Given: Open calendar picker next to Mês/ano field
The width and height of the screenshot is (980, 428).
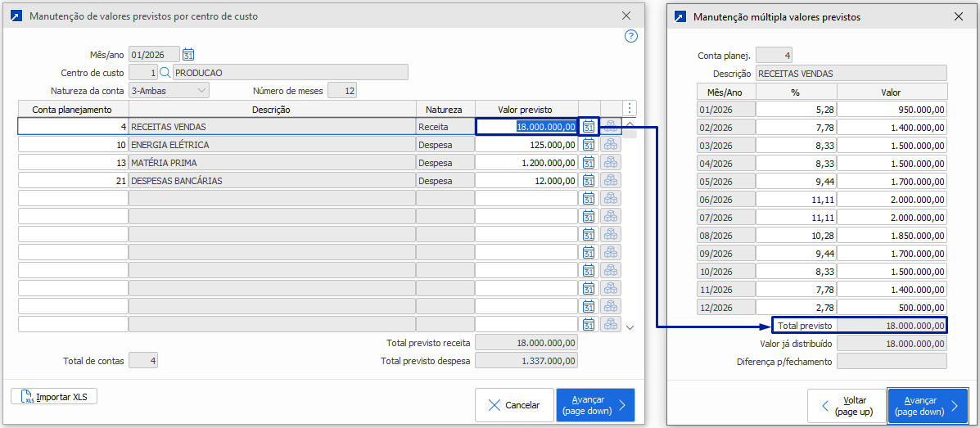Looking at the screenshot, I should (188, 55).
